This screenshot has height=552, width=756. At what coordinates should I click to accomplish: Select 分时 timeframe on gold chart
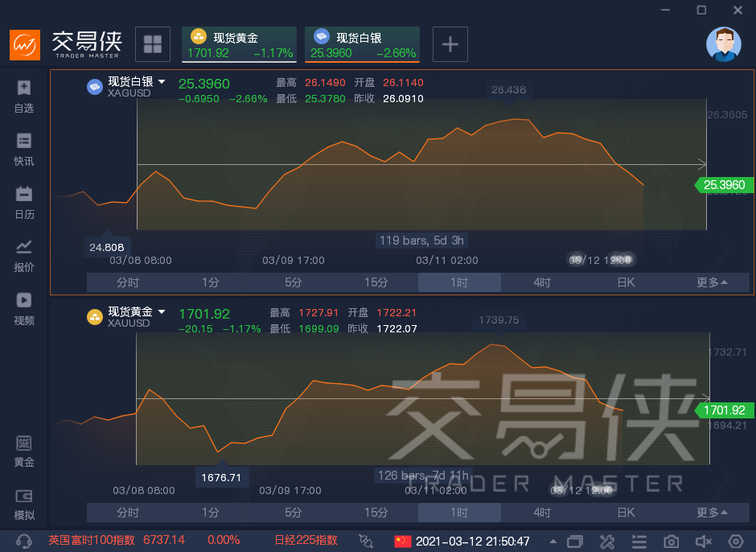(x=128, y=513)
